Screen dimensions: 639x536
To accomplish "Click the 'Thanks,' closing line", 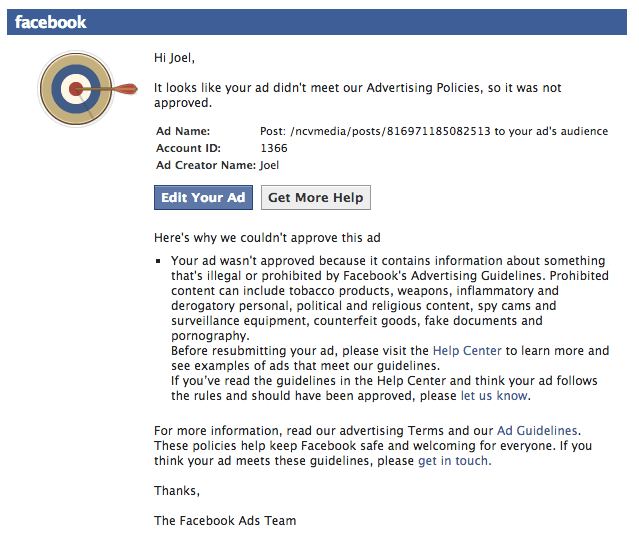I will click(x=177, y=491).
